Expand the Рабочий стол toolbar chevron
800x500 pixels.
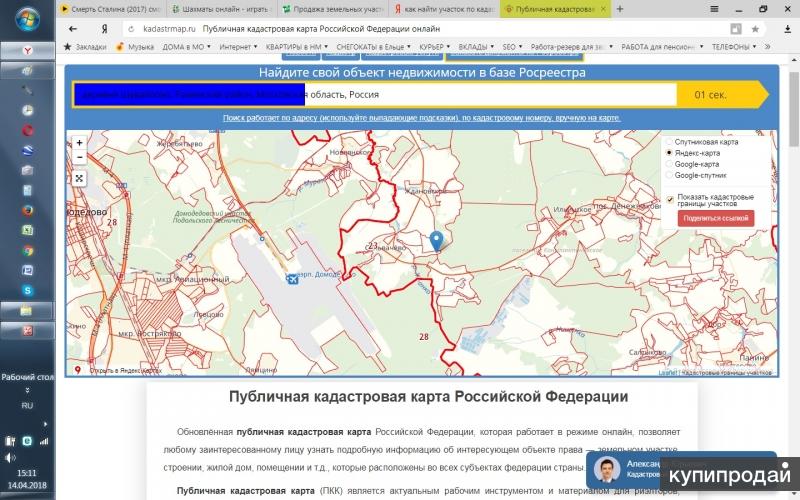(27, 390)
